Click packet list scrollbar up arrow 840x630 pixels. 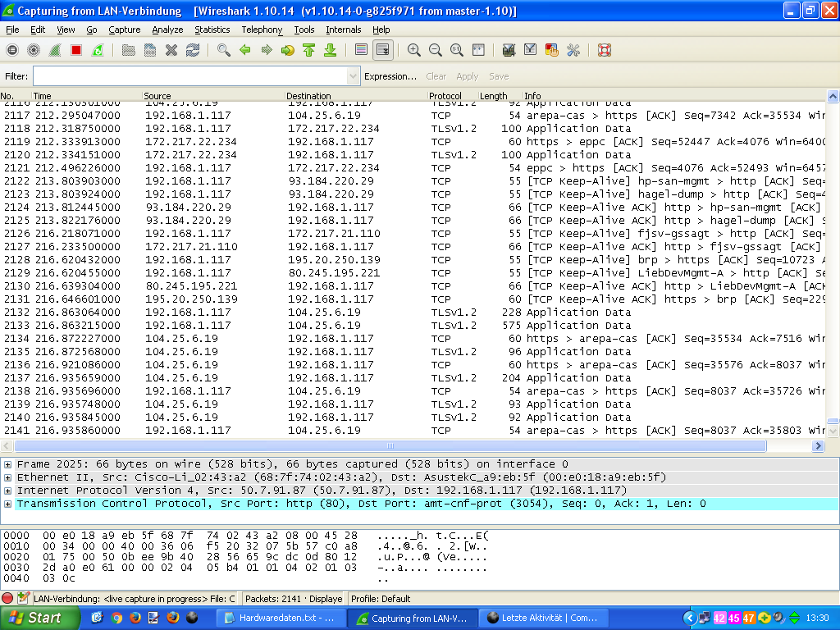(833, 96)
